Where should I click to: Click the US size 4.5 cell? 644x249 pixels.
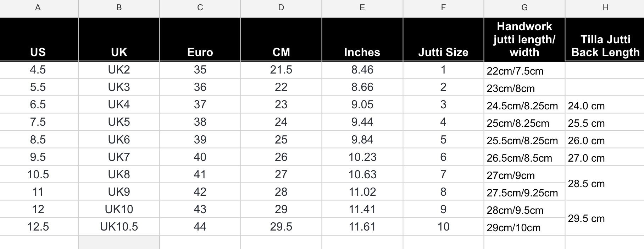[38, 70]
